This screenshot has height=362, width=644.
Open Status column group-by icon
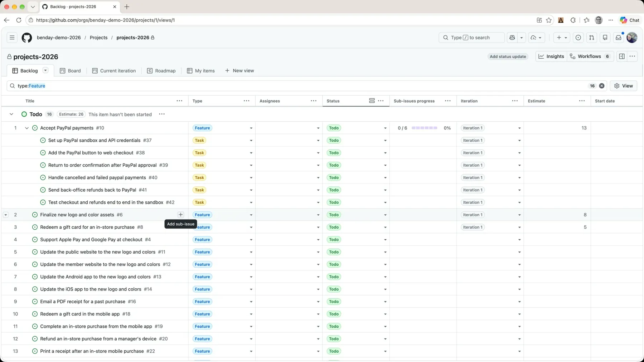click(x=372, y=101)
